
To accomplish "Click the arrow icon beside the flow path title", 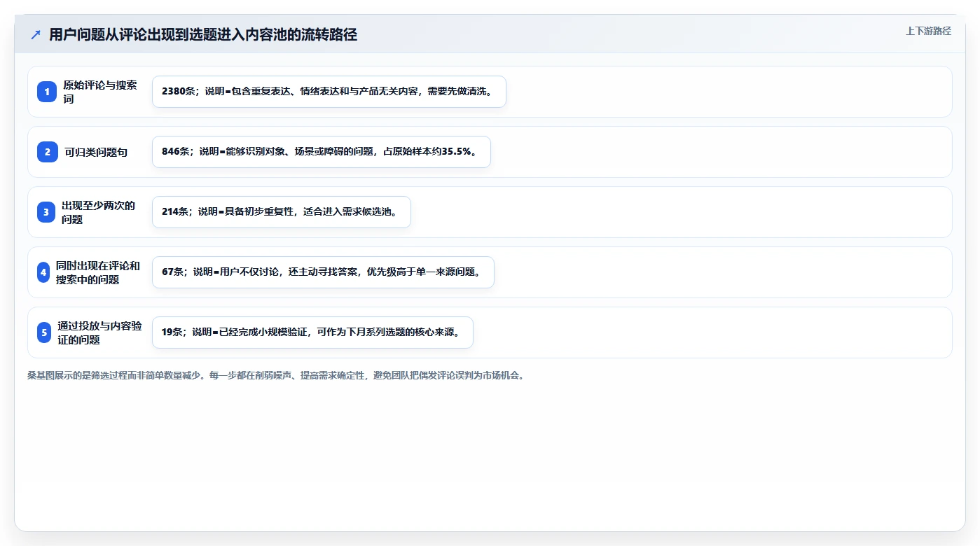I will (x=36, y=35).
